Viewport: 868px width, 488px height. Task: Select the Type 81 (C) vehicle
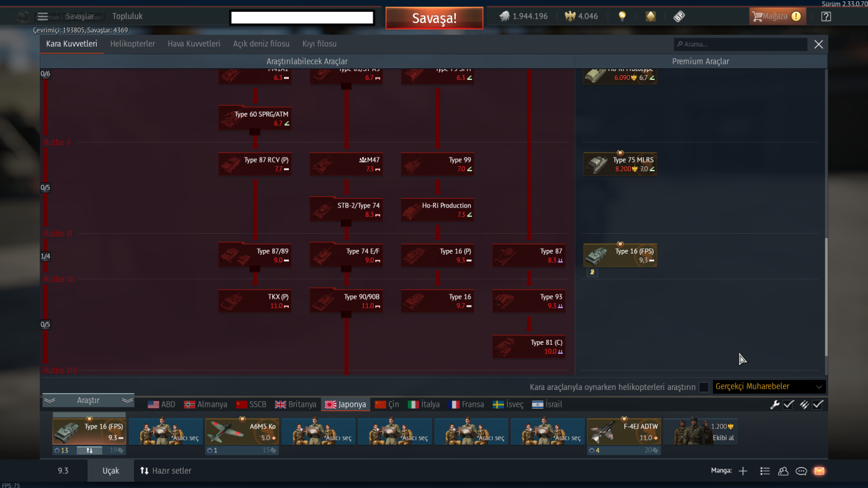tap(529, 347)
